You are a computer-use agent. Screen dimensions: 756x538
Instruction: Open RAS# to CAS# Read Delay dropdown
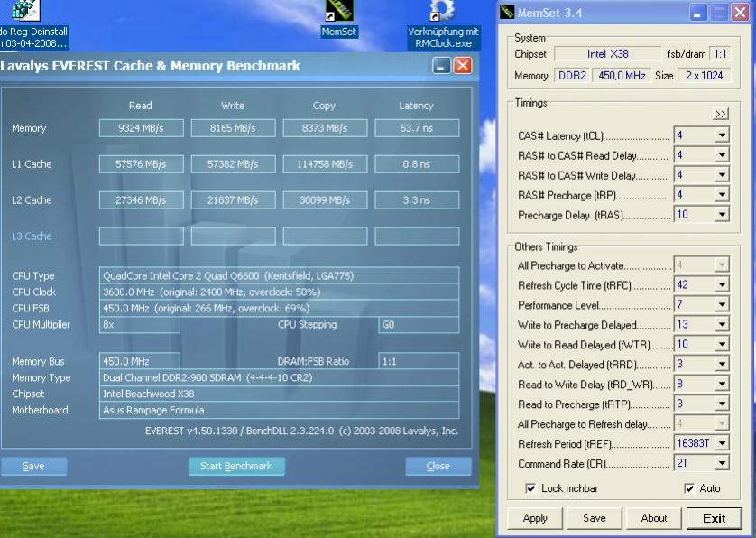[x=722, y=155]
